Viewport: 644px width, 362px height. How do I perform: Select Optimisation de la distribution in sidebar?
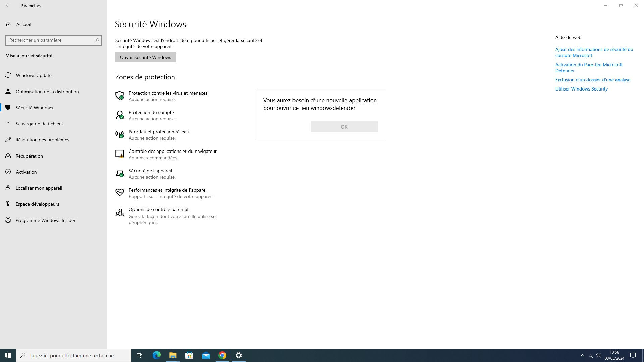[x=54, y=92]
